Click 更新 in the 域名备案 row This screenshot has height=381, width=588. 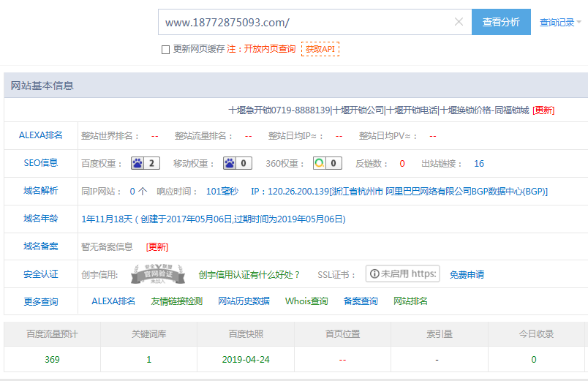point(157,247)
